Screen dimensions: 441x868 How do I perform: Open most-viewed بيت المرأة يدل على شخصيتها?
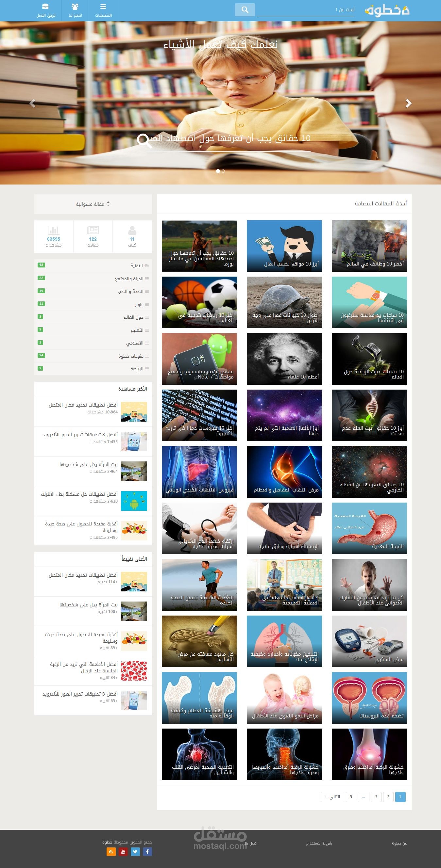click(x=88, y=464)
